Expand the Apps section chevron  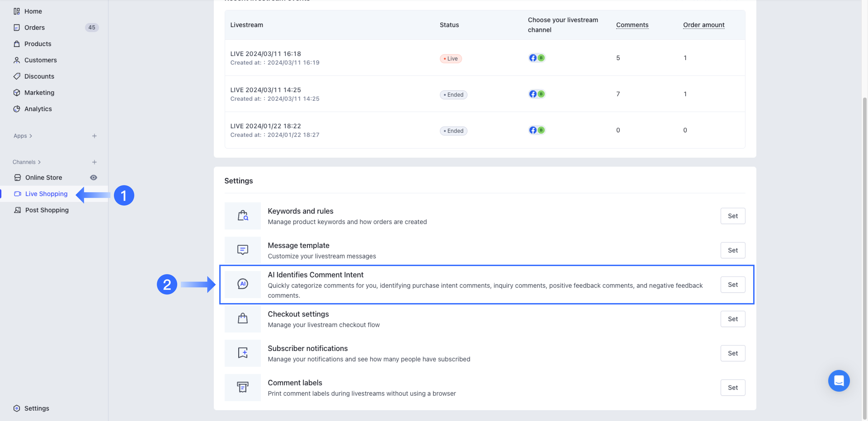pyautogui.click(x=31, y=136)
